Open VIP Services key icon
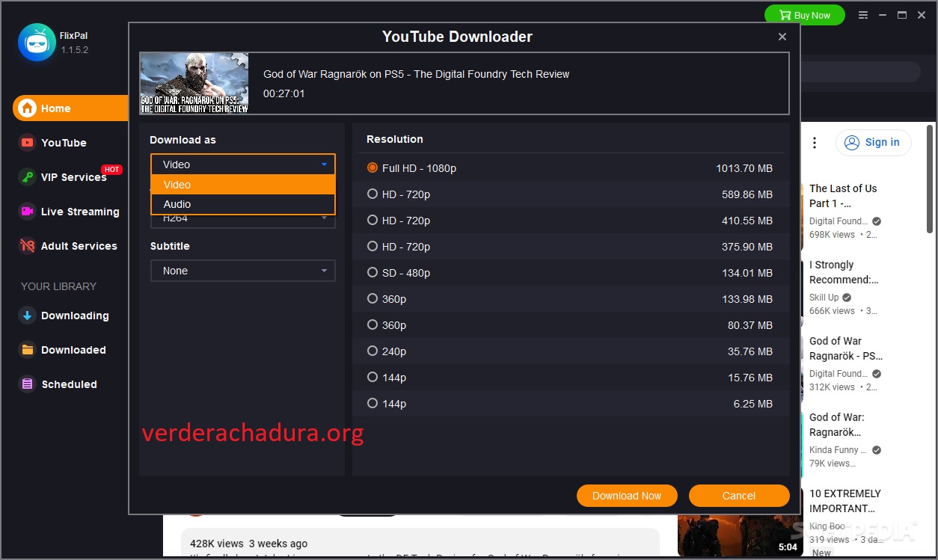The height and width of the screenshot is (560, 938). [28, 177]
